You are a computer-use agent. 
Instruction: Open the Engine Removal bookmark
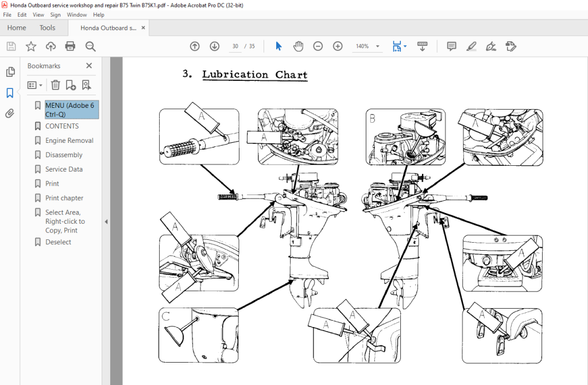[69, 141]
